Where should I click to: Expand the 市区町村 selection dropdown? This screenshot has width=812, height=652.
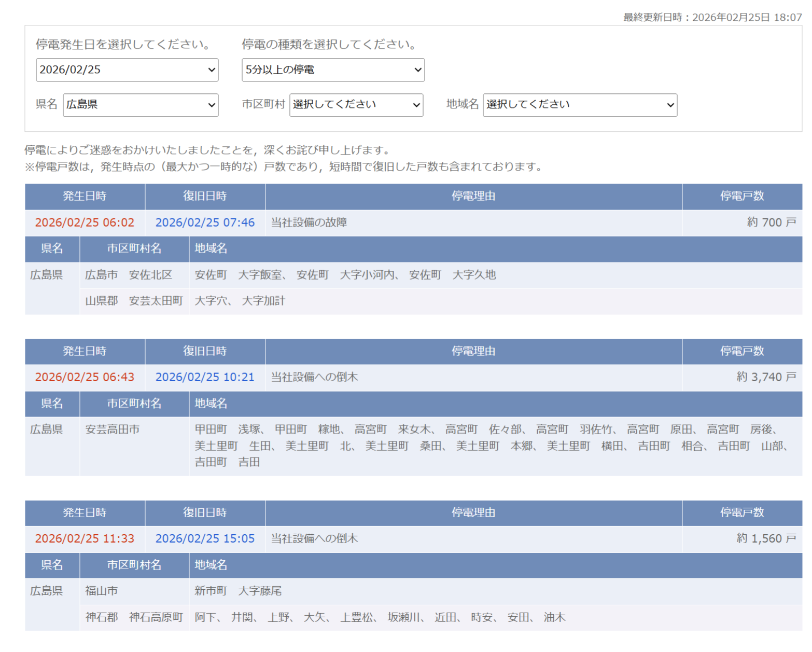pos(356,105)
